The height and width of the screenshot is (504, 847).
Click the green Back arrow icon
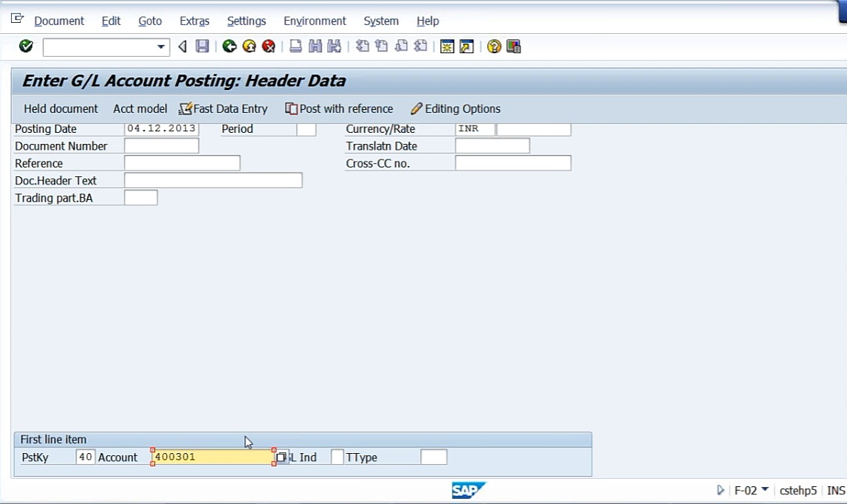230,46
